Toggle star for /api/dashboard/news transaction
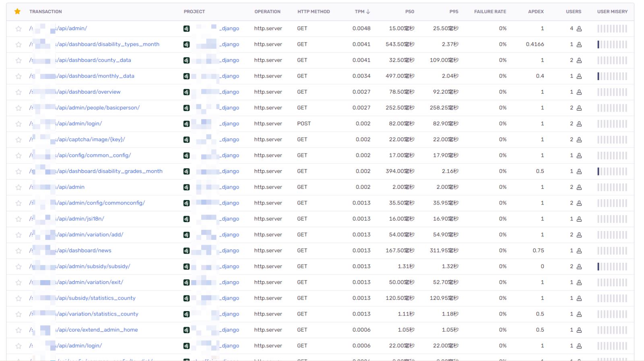 click(19, 251)
